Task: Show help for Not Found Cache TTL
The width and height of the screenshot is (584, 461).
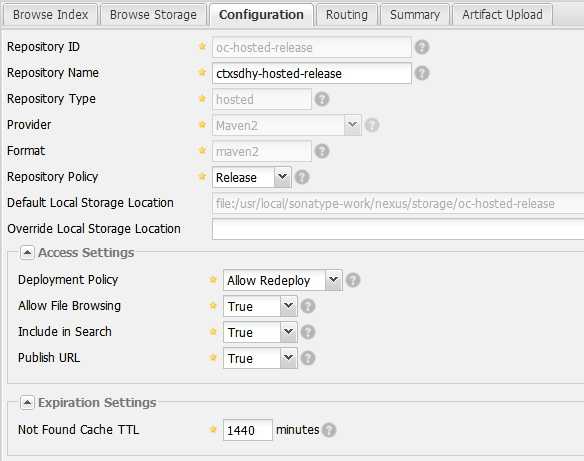Action: pos(329,430)
